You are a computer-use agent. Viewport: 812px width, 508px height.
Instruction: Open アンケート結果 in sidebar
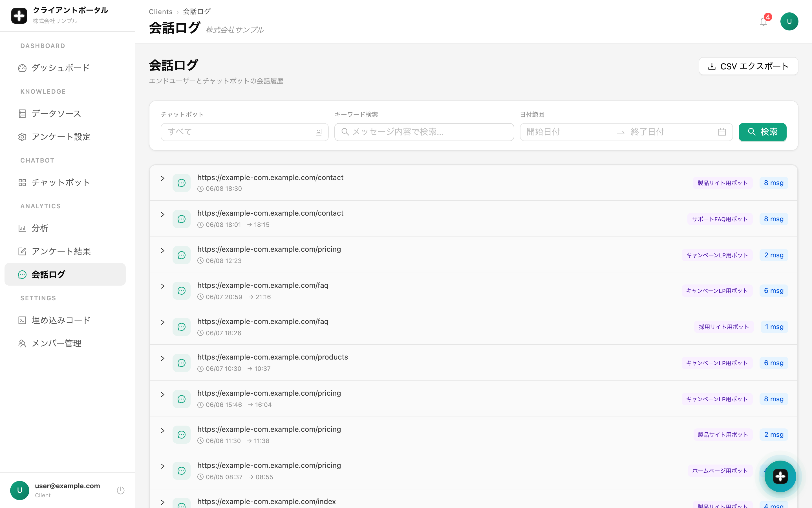point(65,251)
